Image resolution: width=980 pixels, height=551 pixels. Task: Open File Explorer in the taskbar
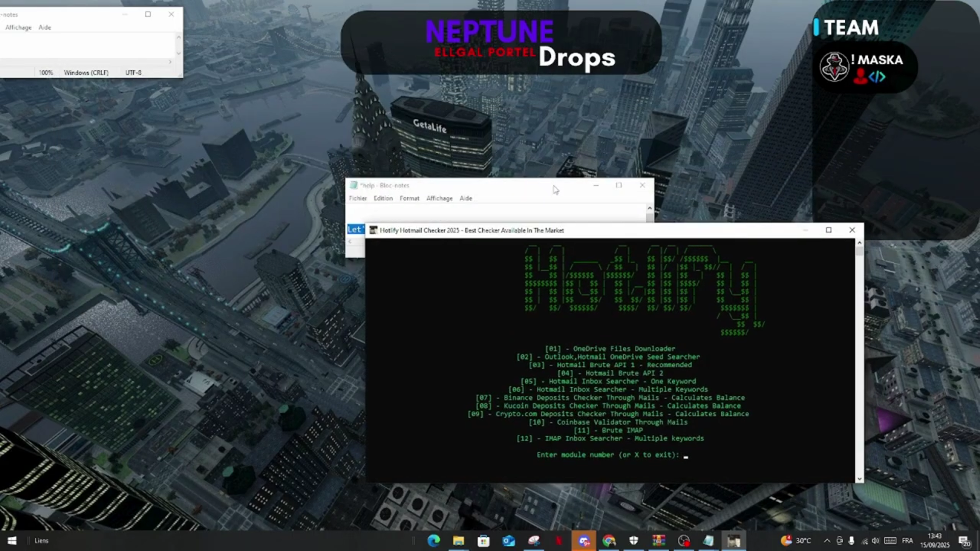(x=458, y=541)
